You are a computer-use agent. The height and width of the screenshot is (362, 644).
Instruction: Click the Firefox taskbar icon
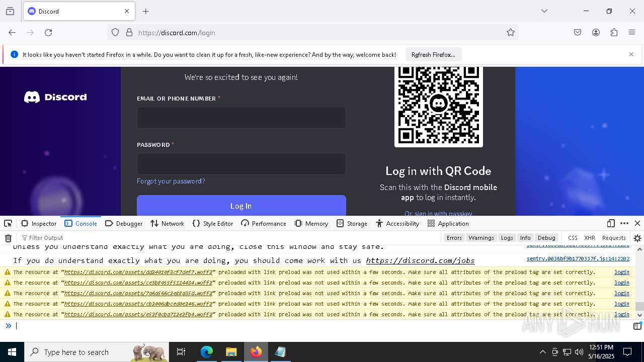256,352
